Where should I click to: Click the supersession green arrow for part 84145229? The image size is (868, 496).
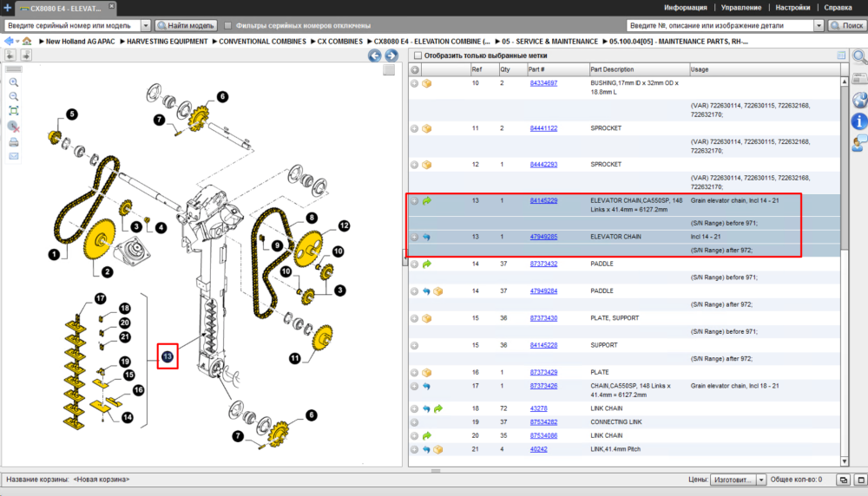(427, 200)
